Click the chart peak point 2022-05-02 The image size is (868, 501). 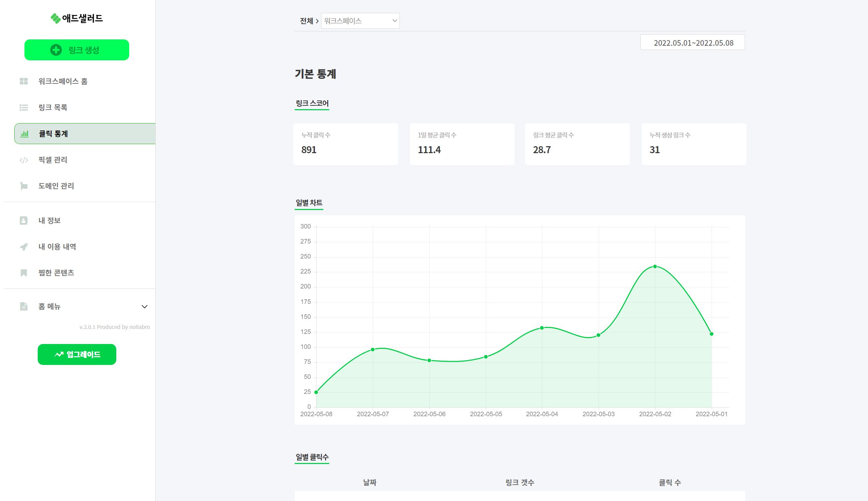pos(655,267)
